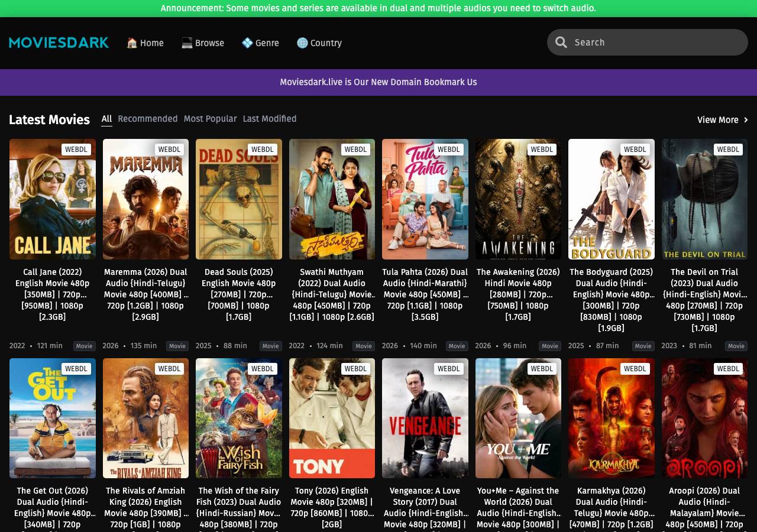Open The Awakening poster thumbnail

(x=518, y=199)
